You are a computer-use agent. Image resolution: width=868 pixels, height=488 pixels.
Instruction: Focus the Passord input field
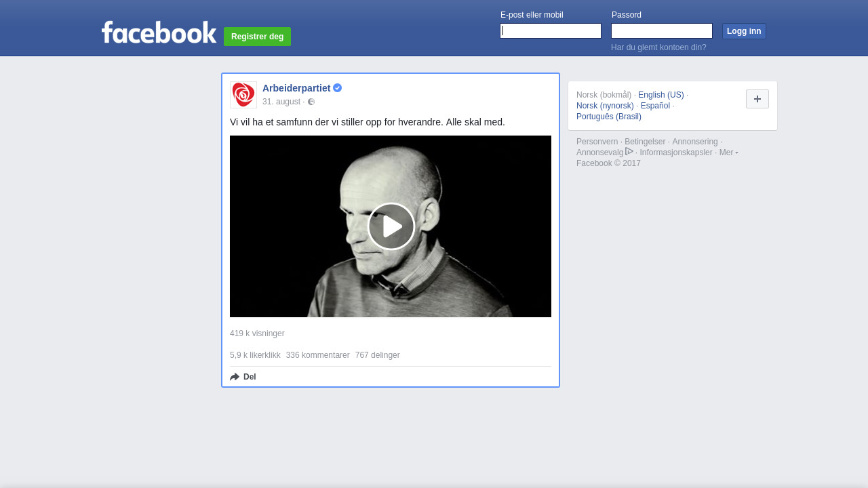pyautogui.click(x=662, y=31)
